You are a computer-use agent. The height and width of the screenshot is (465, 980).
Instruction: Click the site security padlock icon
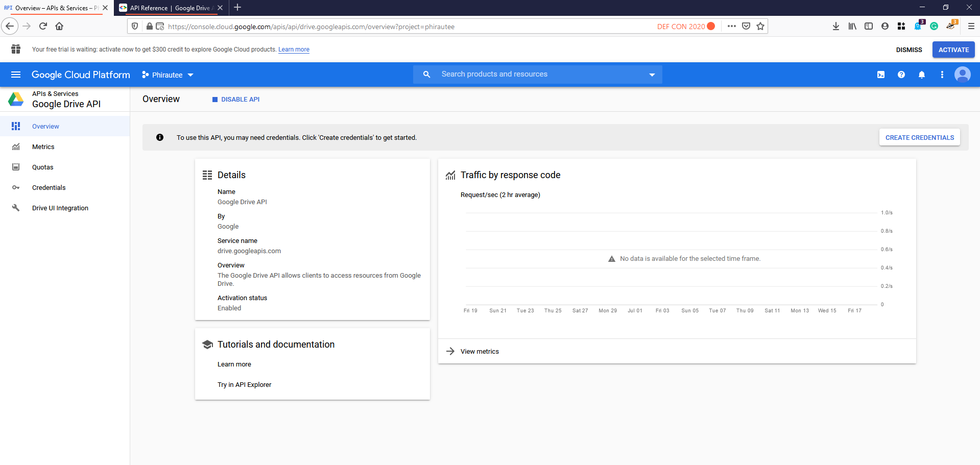point(149,26)
